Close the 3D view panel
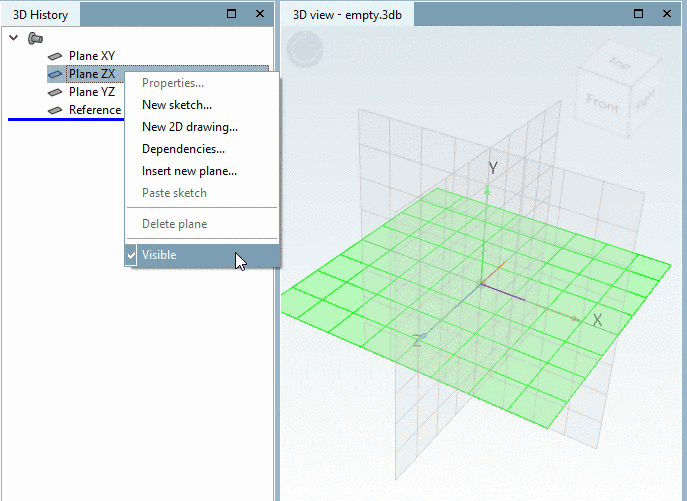This screenshot has height=501, width=687. coord(667,14)
